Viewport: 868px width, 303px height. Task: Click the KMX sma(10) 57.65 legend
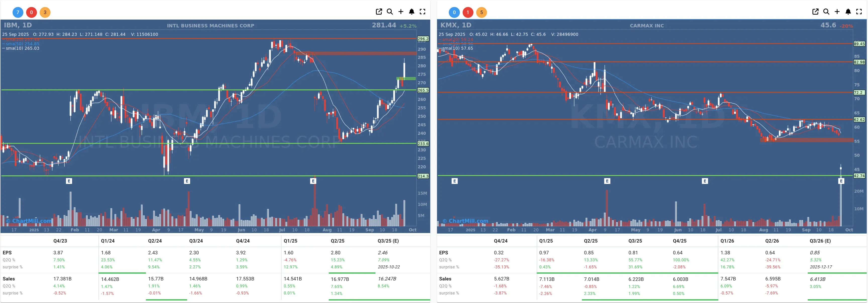click(x=456, y=48)
